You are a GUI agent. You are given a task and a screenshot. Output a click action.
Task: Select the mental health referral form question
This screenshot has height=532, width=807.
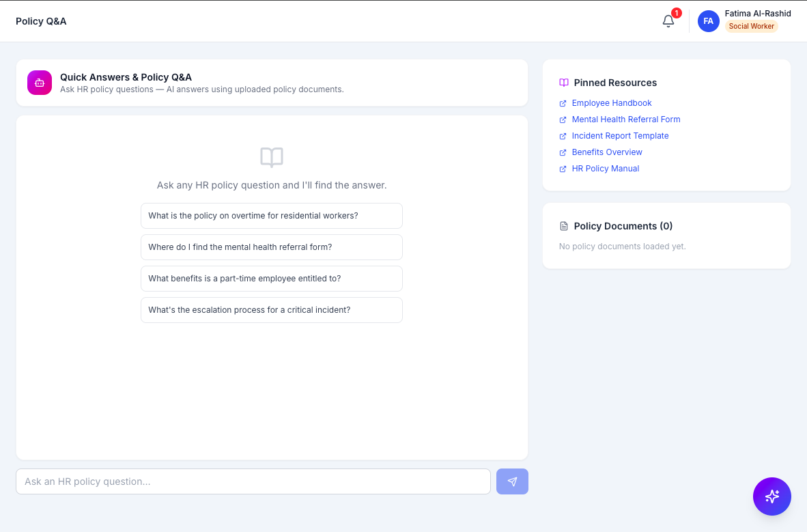click(272, 247)
